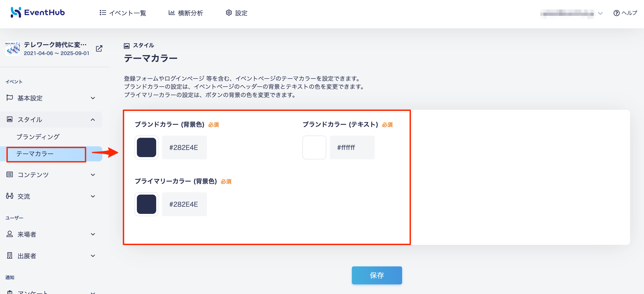Viewport: 644px width, 294px height.
Task: Click the 保存 save button
Action: [x=377, y=275]
